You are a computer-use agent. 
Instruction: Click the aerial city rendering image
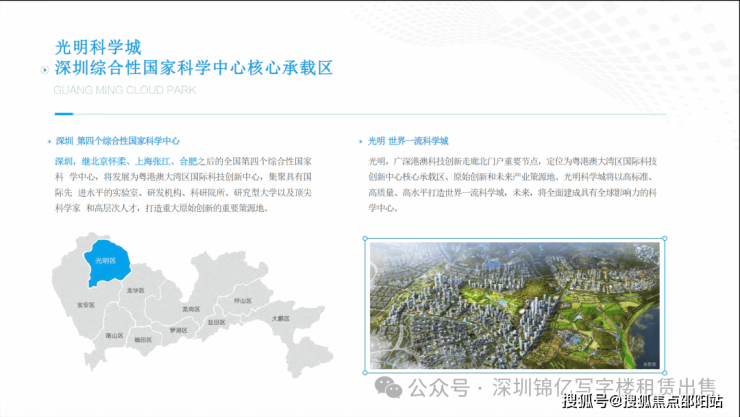click(x=515, y=305)
